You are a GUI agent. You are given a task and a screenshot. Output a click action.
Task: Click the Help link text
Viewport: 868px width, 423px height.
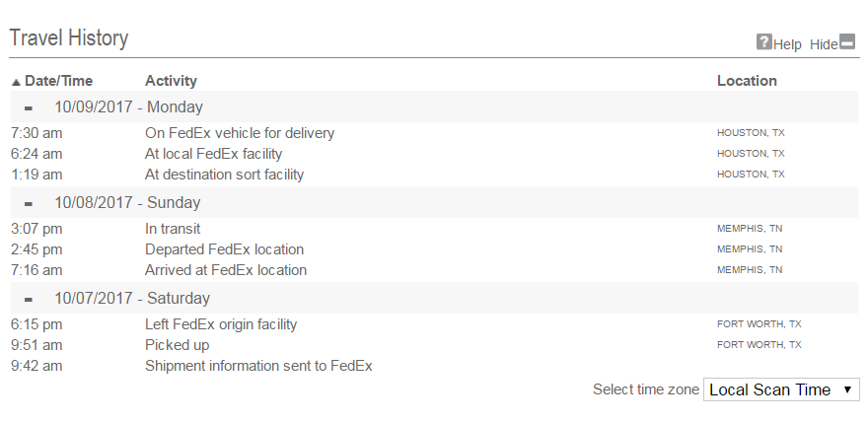[787, 44]
